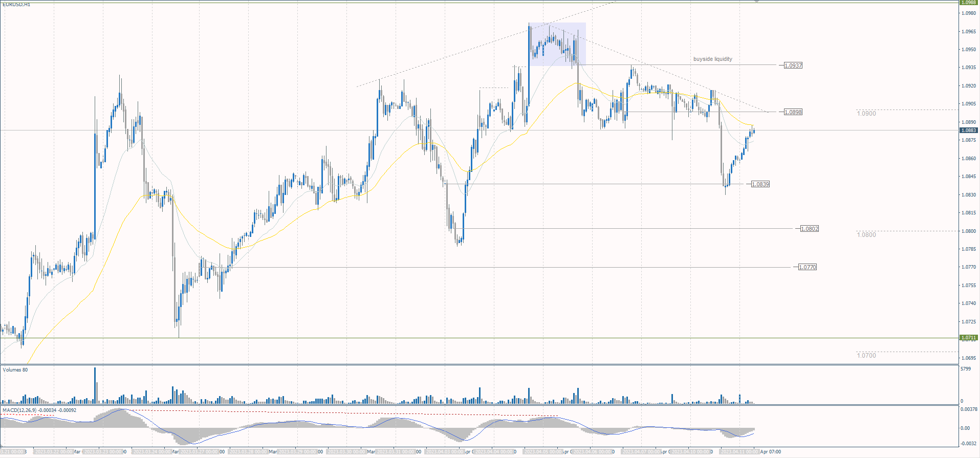
Task: Click the 1.0898 price level label
Action: point(793,112)
